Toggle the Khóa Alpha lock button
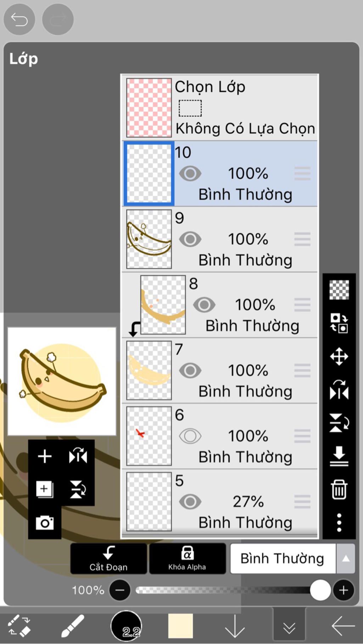The height and width of the screenshot is (644, 363). 187,559
